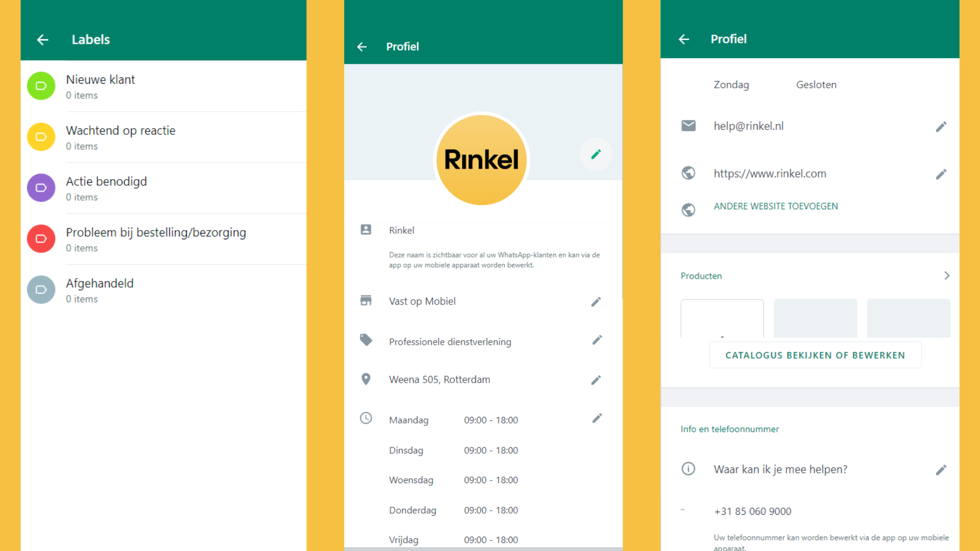The image size is (980, 551).
Task: Add another website via ANDERE WEBSITE TOEVOEGEN
Action: 776,206
